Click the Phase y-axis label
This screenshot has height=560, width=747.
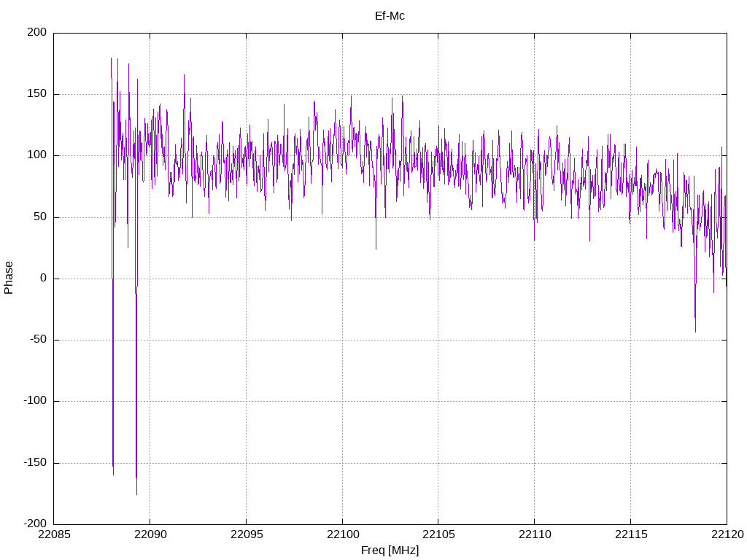tap(9, 278)
